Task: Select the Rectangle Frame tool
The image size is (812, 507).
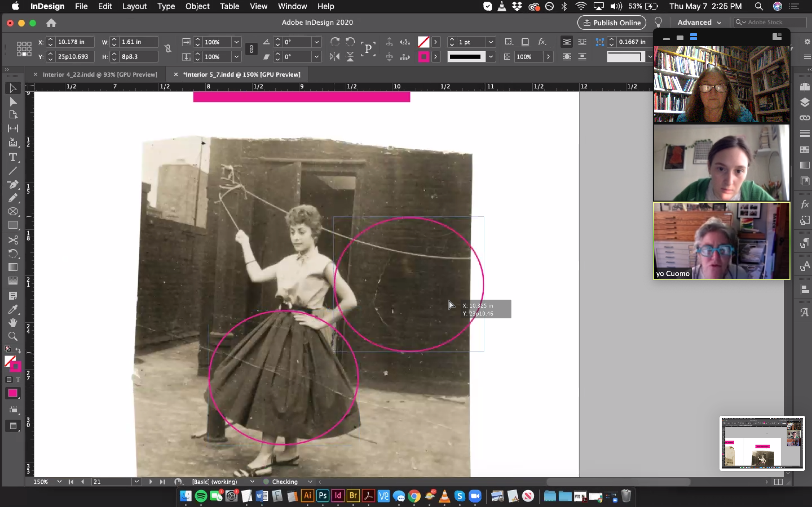Action: click(x=13, y=212)
